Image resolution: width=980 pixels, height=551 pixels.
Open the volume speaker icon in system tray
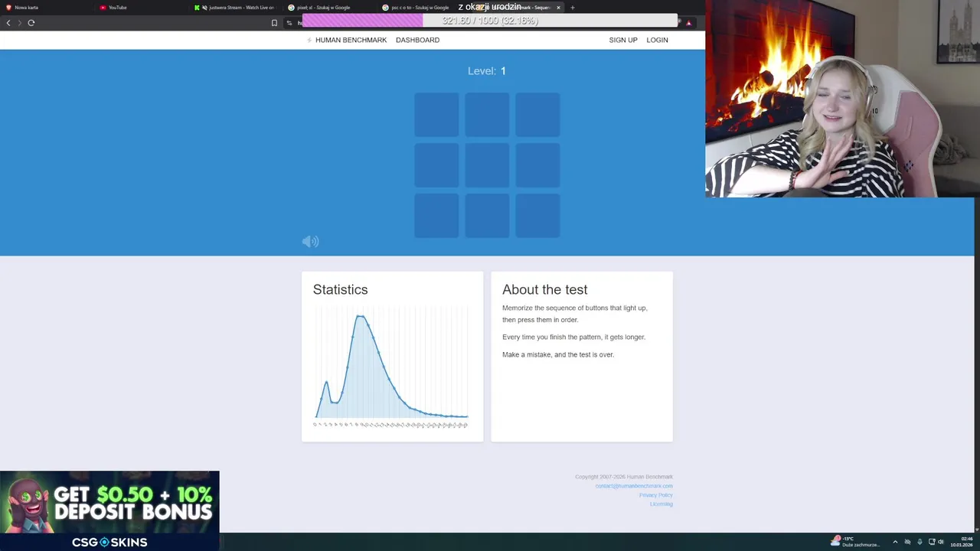941,542
